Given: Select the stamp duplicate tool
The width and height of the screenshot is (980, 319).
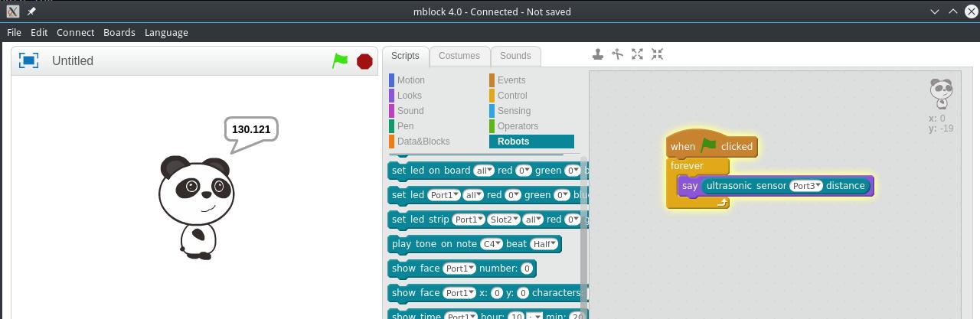Looking at the screenshot, I should click(x=598, y=54).
